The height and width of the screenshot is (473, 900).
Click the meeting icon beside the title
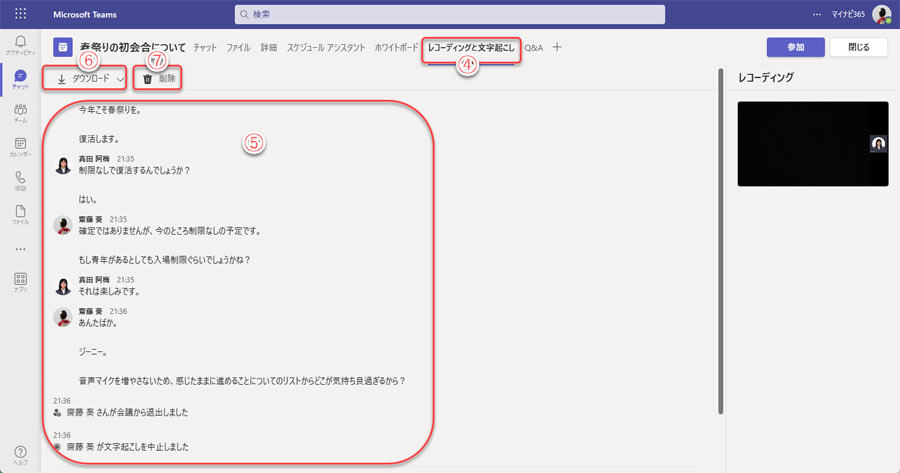(63, 47)
